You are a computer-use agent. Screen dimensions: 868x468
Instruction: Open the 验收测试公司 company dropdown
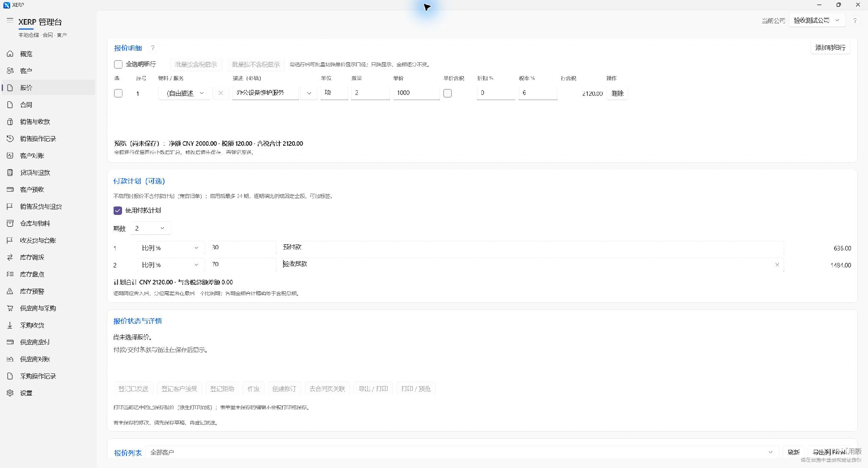(817, 20)
